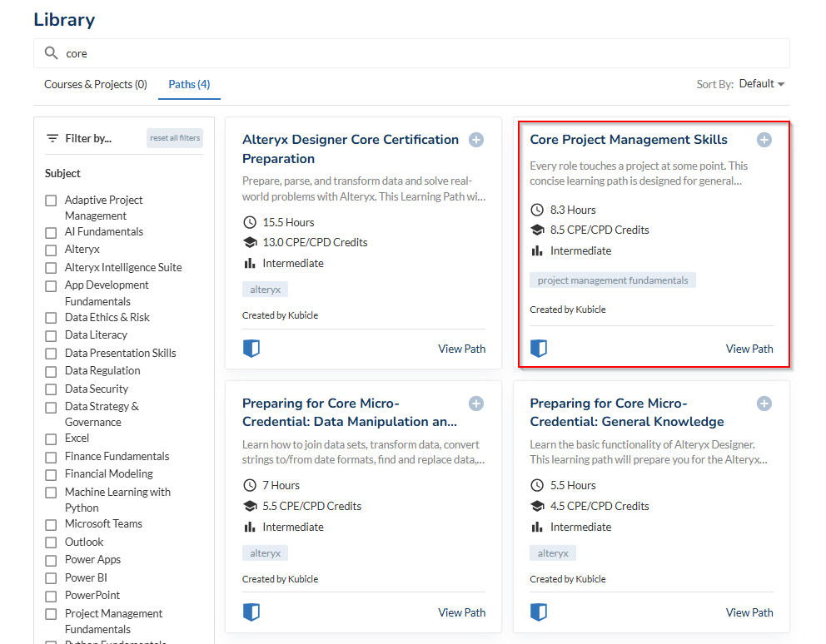Click the project management fundamentals tag
Viewport: 826px width, 644px height.
[612, 280]
